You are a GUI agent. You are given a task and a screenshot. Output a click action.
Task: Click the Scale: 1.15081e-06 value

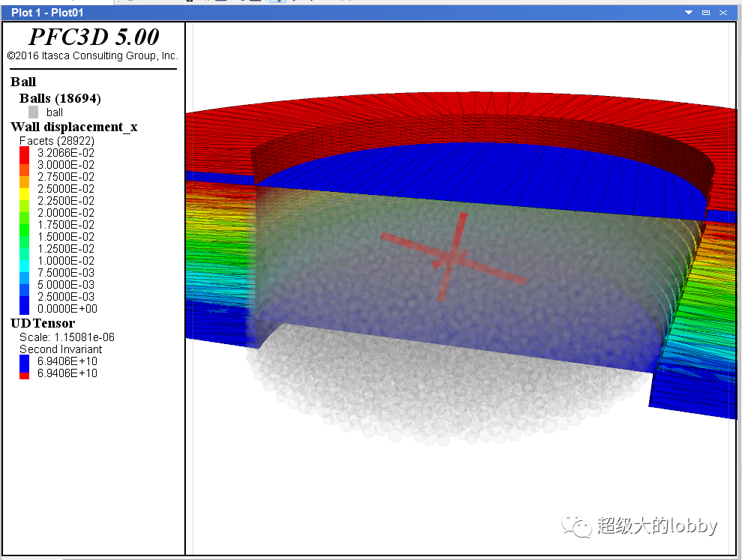[67, 337]
